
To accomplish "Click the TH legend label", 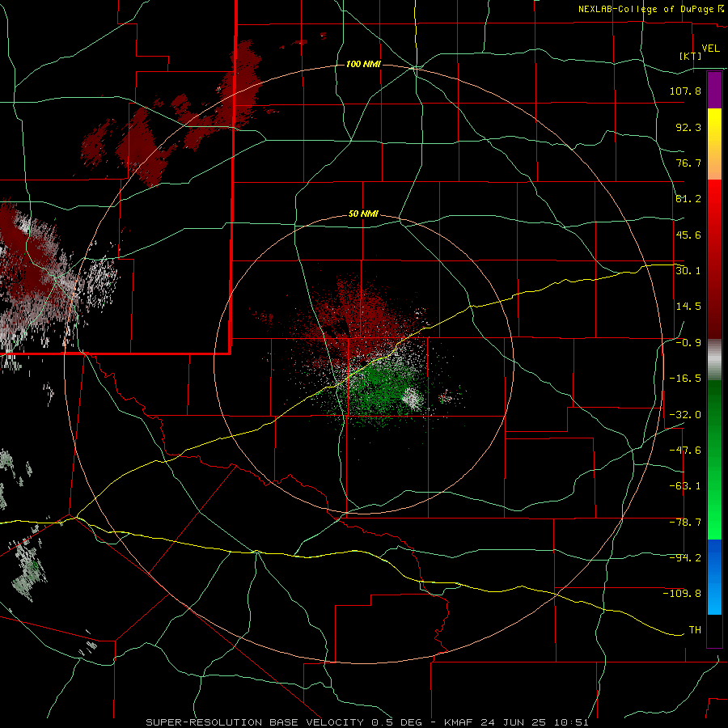I will pyautogui.click(x=695, y=630).
